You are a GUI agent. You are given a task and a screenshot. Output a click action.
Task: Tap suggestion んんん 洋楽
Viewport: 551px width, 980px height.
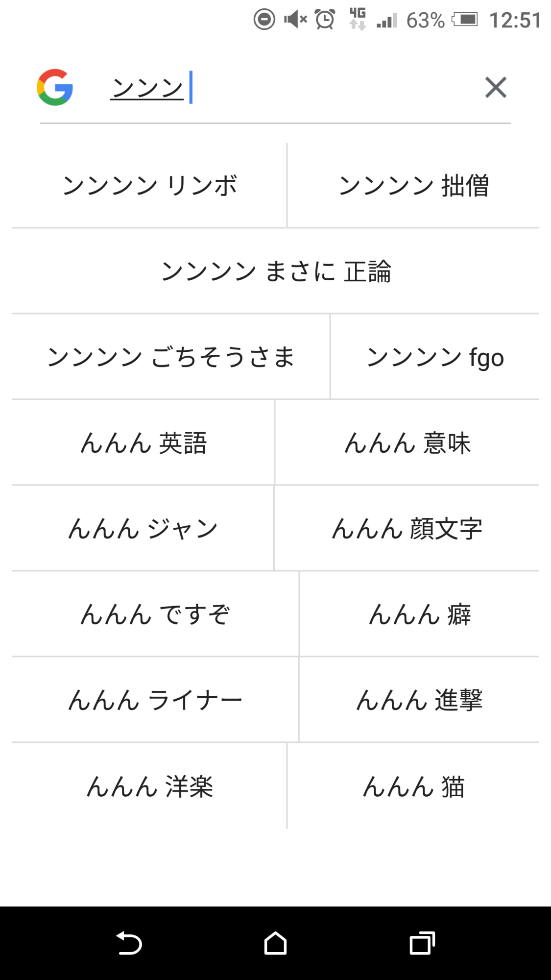click(x=149, y=786)
